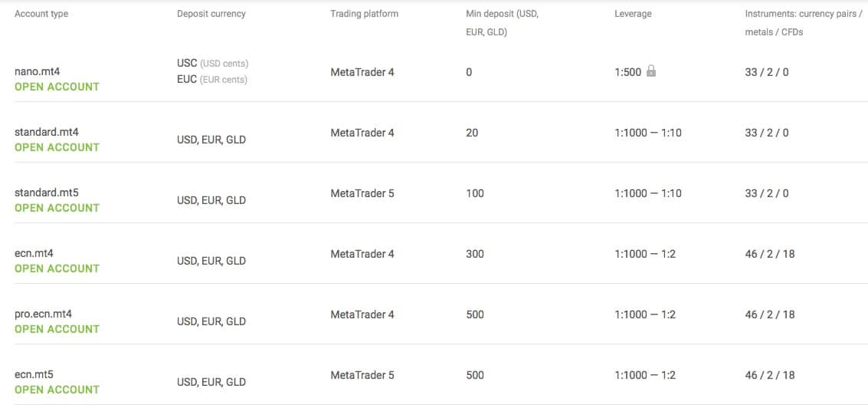Select the pro.ecn.mt4 account name
The image size is (868, 405).
(43, 314)
